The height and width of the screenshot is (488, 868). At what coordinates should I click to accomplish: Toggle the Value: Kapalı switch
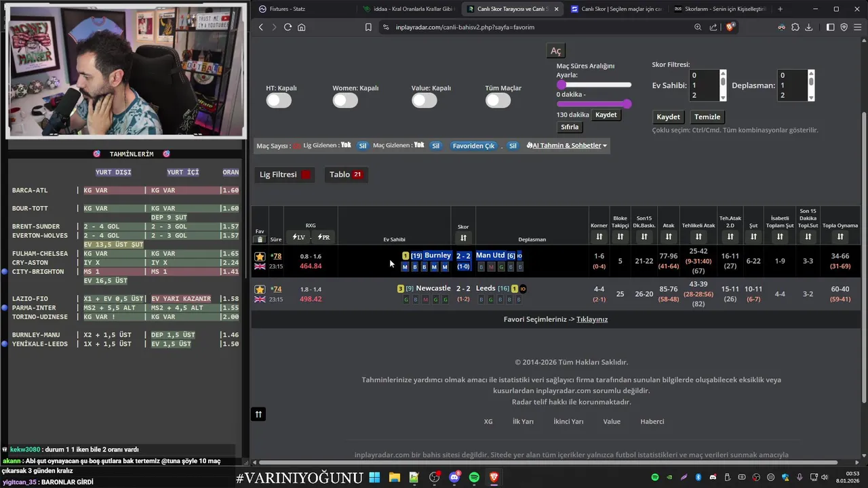[x=425, y=100]
